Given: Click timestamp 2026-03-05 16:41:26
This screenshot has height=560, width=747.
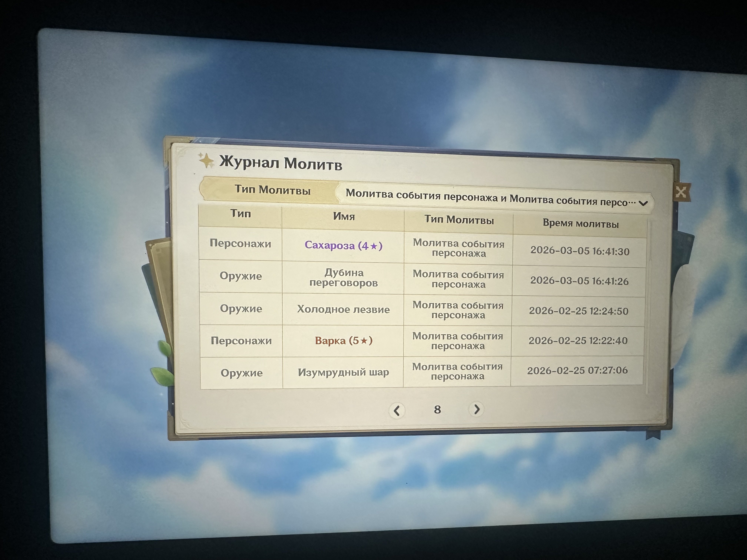Looking at the screenshot, I should pyautogui.click(x=580, y=281).
